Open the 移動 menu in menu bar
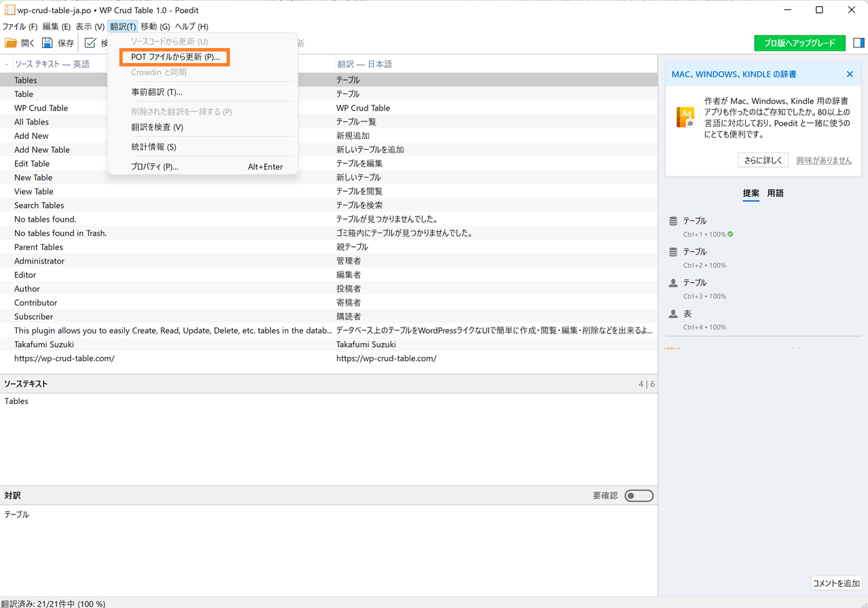The width and height of the screenshot is (868, 608). 155,26
